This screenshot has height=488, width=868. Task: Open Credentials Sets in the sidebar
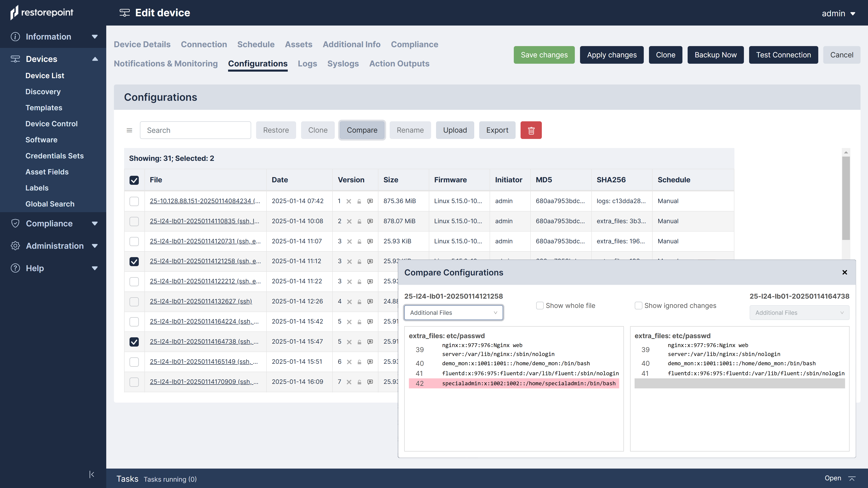click(x=54, y=156)
